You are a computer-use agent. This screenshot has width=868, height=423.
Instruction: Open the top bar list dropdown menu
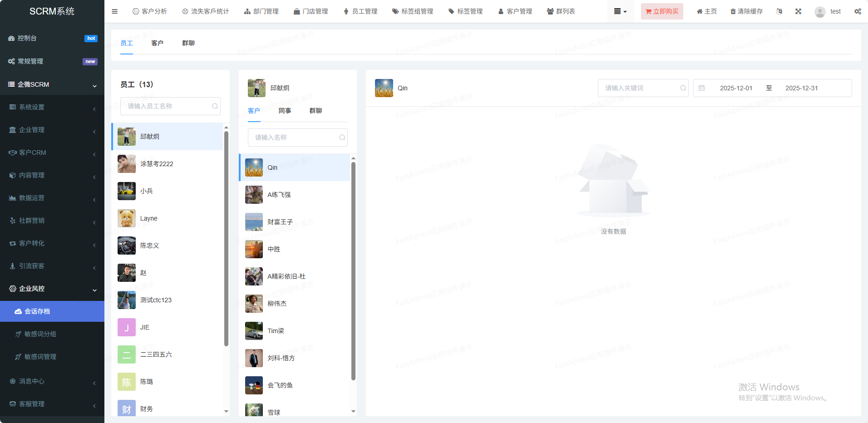click(x=620, y=11)
